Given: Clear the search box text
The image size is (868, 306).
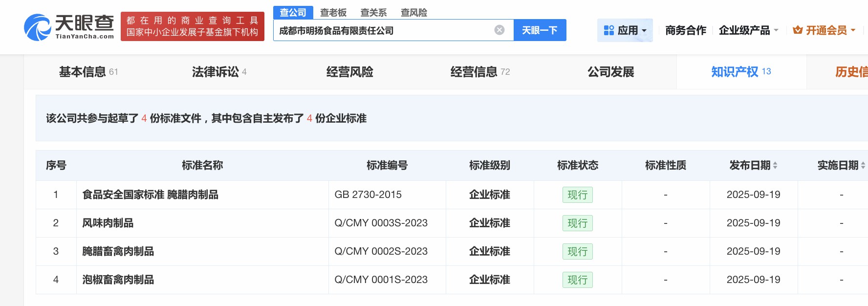Looking at the screenshot, I should [499, 30].
